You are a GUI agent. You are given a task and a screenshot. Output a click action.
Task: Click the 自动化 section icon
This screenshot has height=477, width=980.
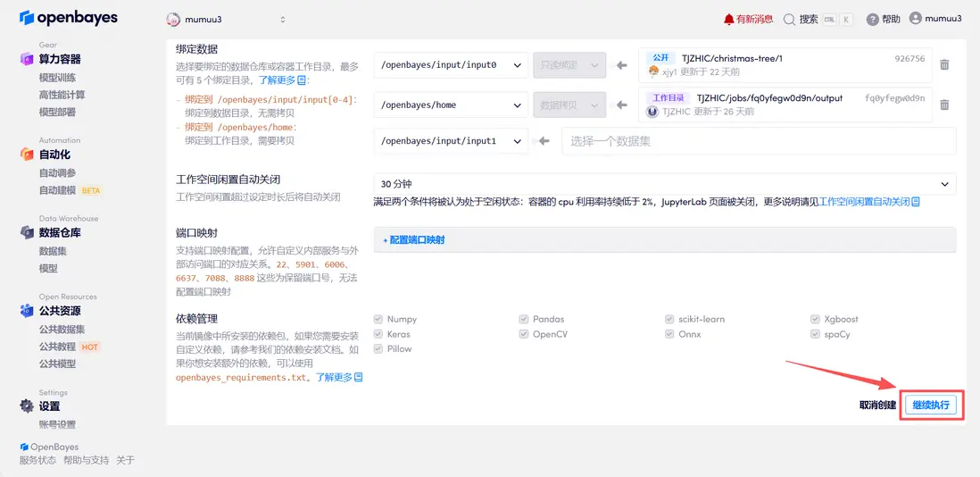point(26,154)
